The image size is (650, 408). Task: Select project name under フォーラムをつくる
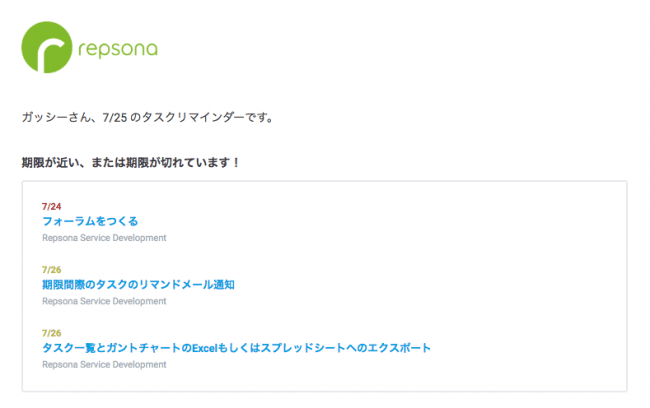(x=104, y=238)
